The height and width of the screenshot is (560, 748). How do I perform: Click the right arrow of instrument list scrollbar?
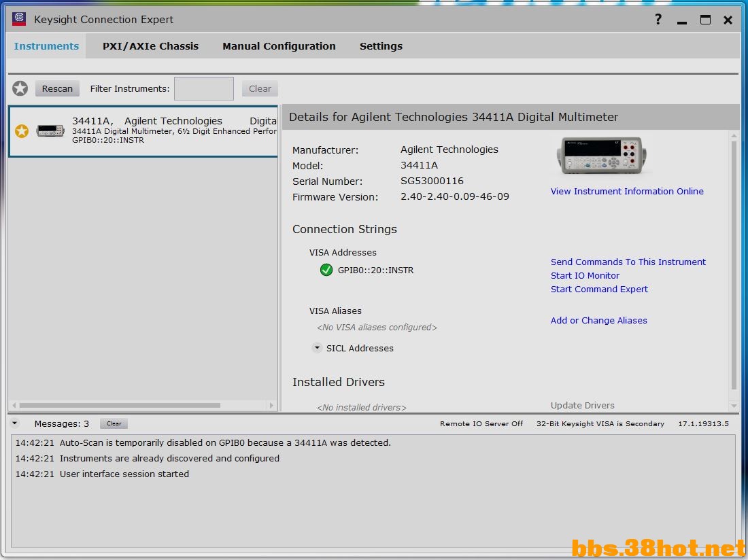[x=271, y=406]
